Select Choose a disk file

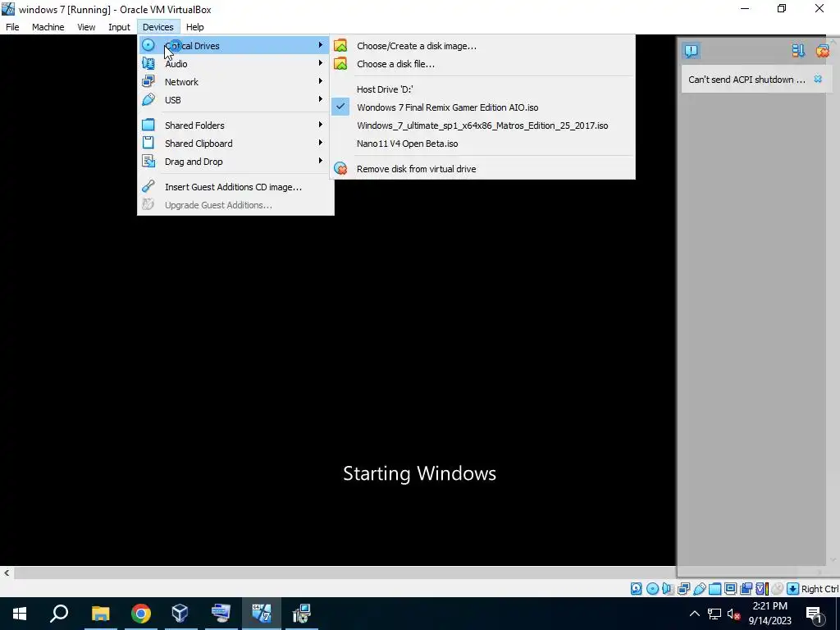[482, 64]
